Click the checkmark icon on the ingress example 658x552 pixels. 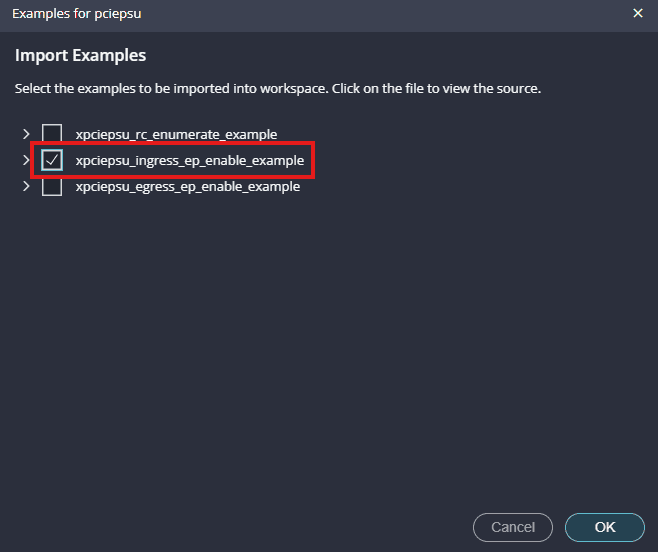52,160
